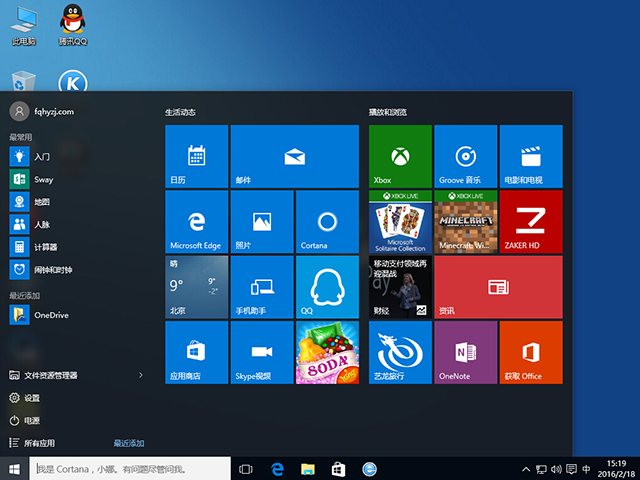Open ZAKER HD tile
The width and height of the screenshot is (640, 480).
(x=530, y=221)
